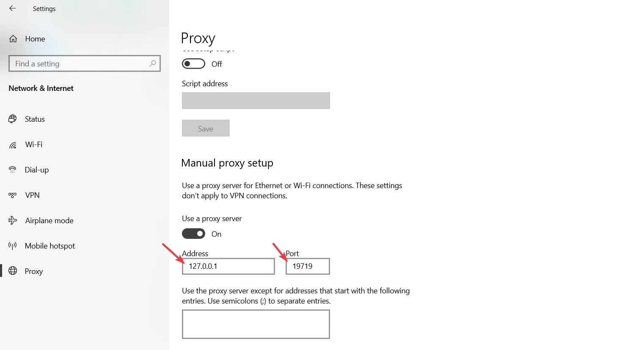This screenshot has height=350, width=644.
Task: Click the back arrow icon
Action: [12, 8]
